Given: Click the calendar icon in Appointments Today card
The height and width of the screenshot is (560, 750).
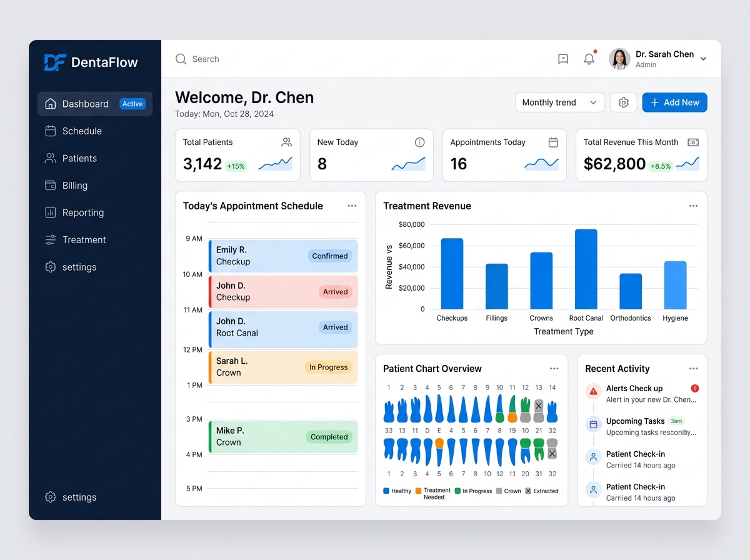Looking at the screenshot, I should tap(553, 142).
